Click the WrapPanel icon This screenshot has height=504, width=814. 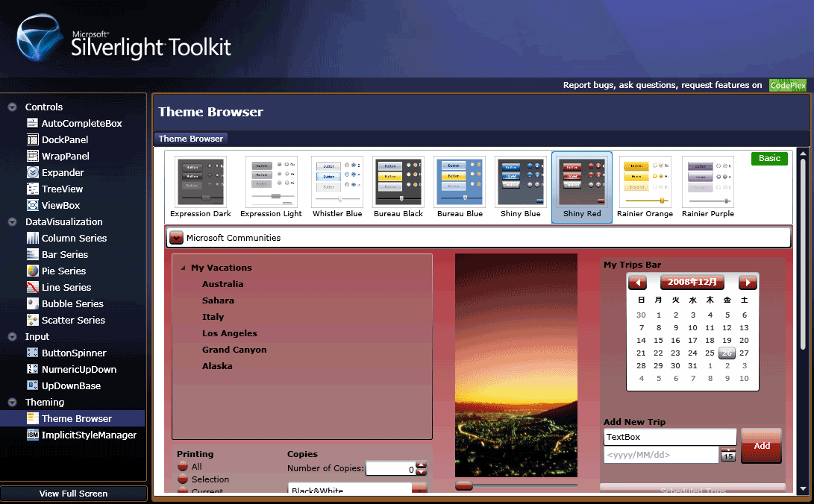click(32, 156)
